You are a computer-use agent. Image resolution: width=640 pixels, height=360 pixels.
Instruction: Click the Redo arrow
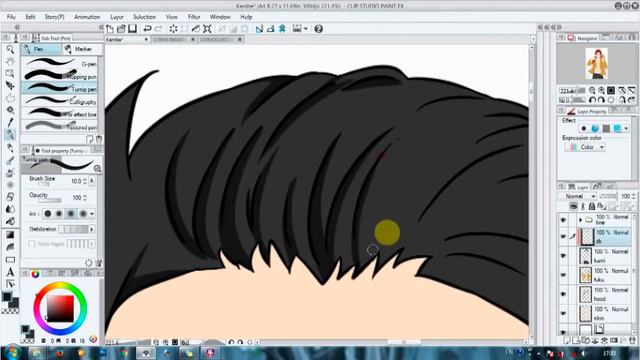(159, 29)
